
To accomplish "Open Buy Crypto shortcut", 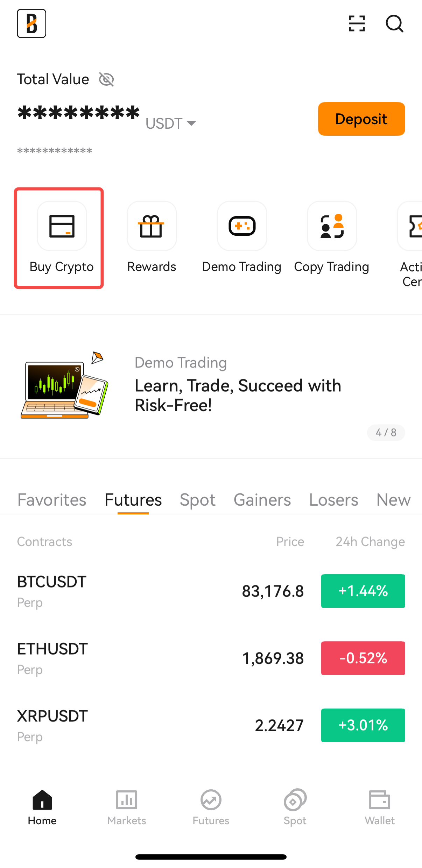I will coord(62,238).
